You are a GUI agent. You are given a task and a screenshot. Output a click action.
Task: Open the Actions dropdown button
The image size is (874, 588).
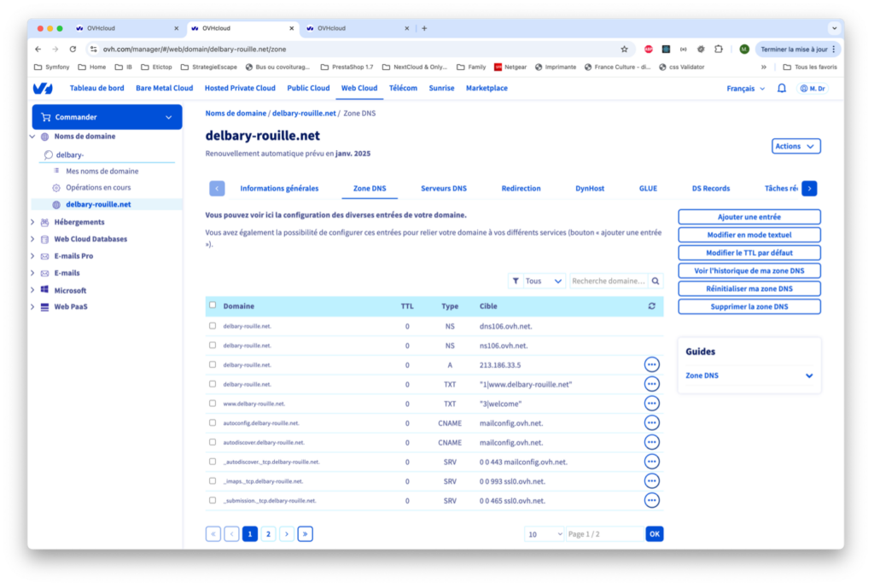coord(795,146)
